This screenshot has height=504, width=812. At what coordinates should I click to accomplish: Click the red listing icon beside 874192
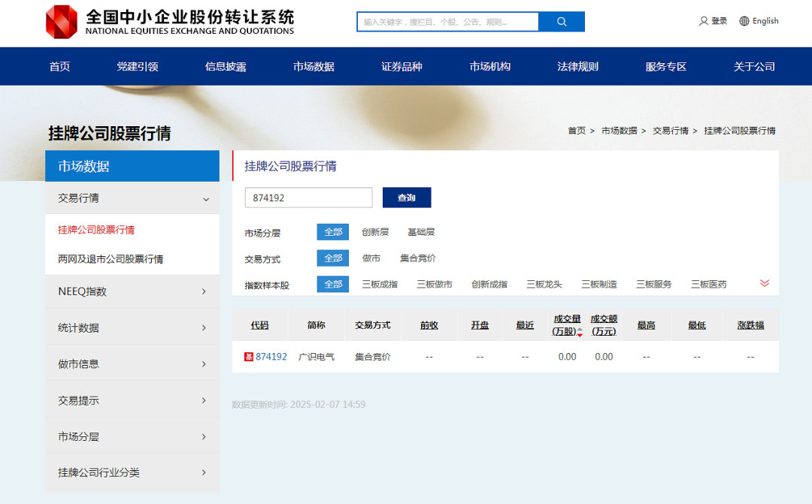click(x=250, y=356)
